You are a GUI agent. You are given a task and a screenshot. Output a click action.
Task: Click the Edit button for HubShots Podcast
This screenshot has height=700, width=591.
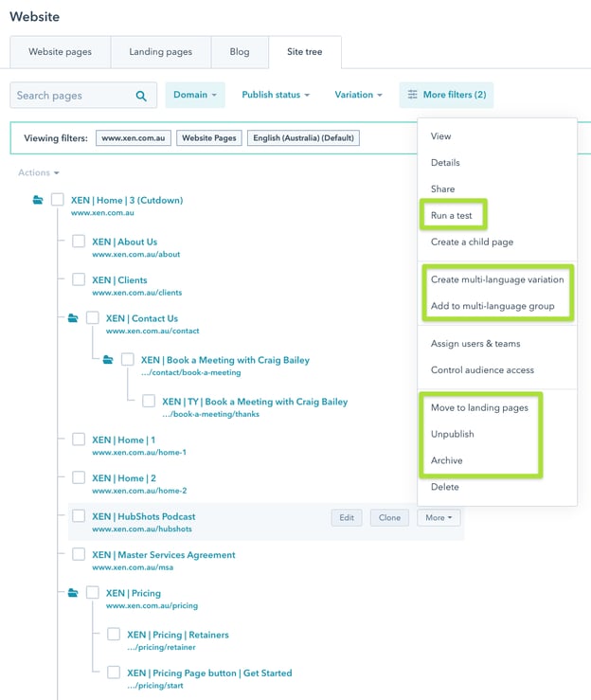click(x=348, y=517)
